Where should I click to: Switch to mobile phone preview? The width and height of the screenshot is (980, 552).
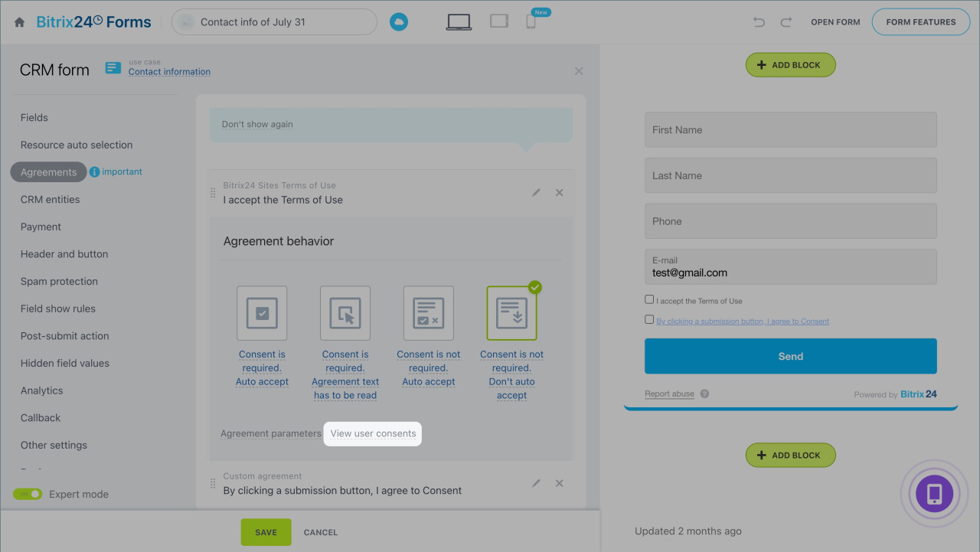[x=531, y=22]
